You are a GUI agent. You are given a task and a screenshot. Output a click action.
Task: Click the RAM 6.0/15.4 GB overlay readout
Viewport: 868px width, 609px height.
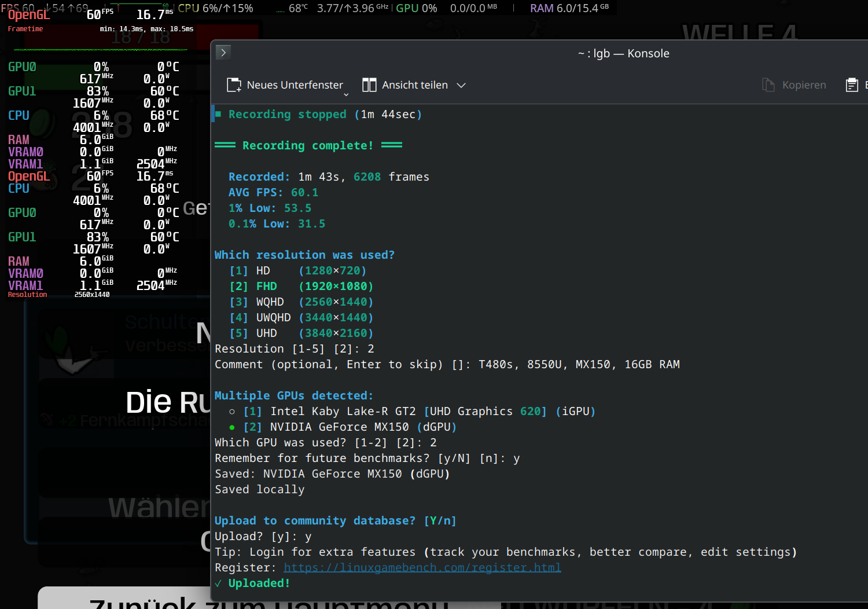[569, 8]
